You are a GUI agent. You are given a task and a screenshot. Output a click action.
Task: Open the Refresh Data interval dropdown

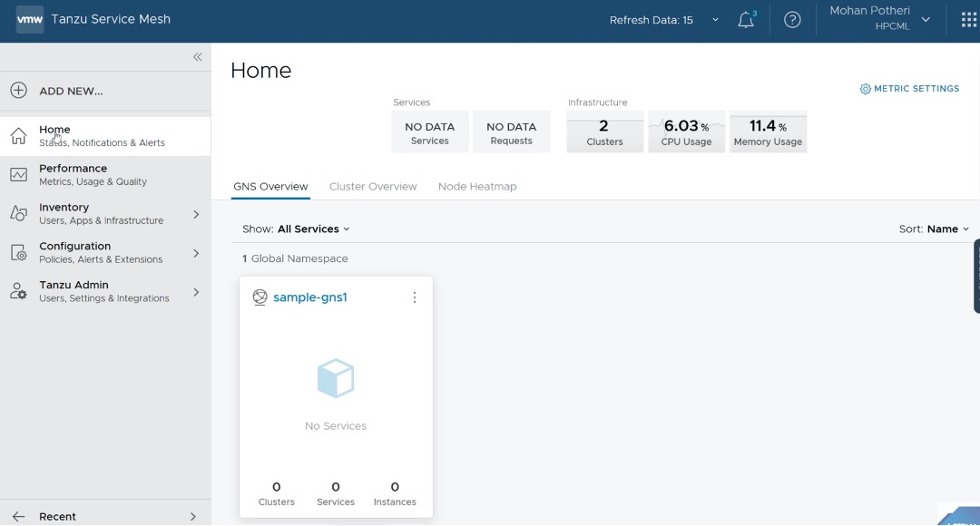(x=715, y=20)
